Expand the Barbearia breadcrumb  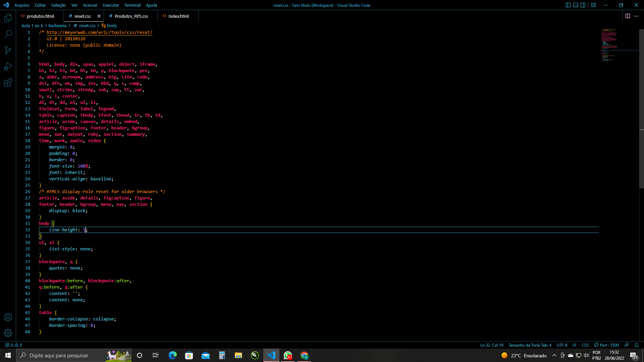57,25
